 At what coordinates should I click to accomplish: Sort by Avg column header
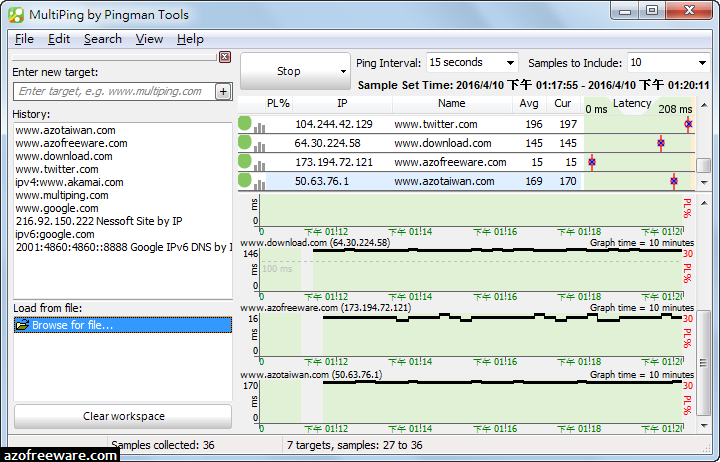(529, 104)
